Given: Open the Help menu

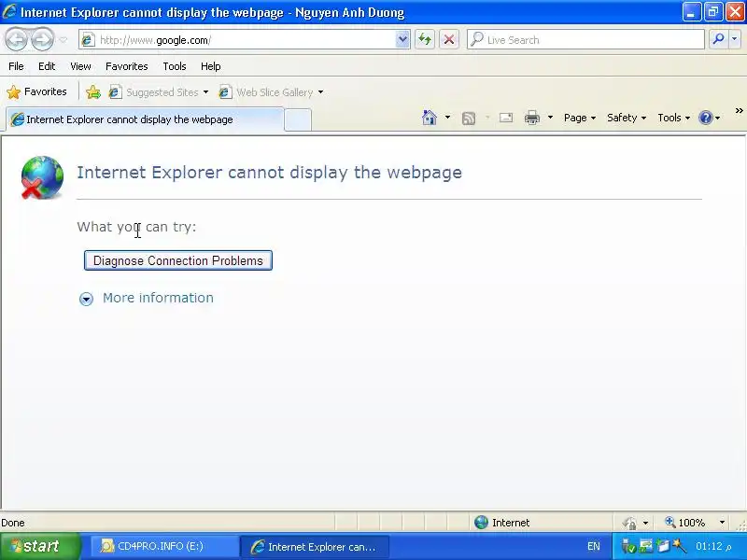Looking at the screenshot, I should click(x=211, y=66).
